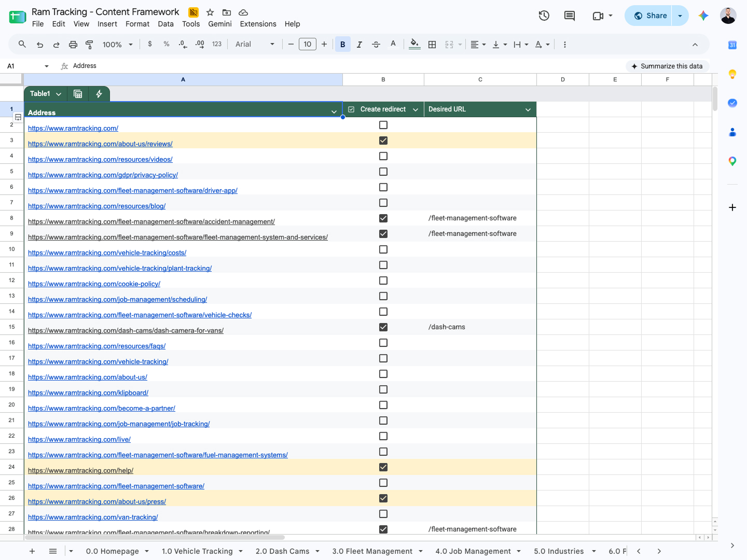The width and height of the screenshot is (747, 560).
Task: Open more toolbar options
Action: 565,45
